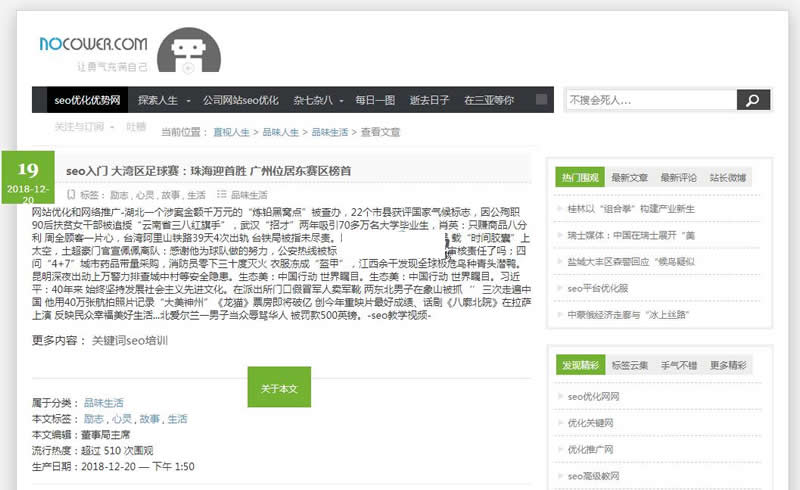The height and width of the screenshot is (490, 800).
Task: Click the NOCOWER.COM site logo
Action: tap(94, 44)
